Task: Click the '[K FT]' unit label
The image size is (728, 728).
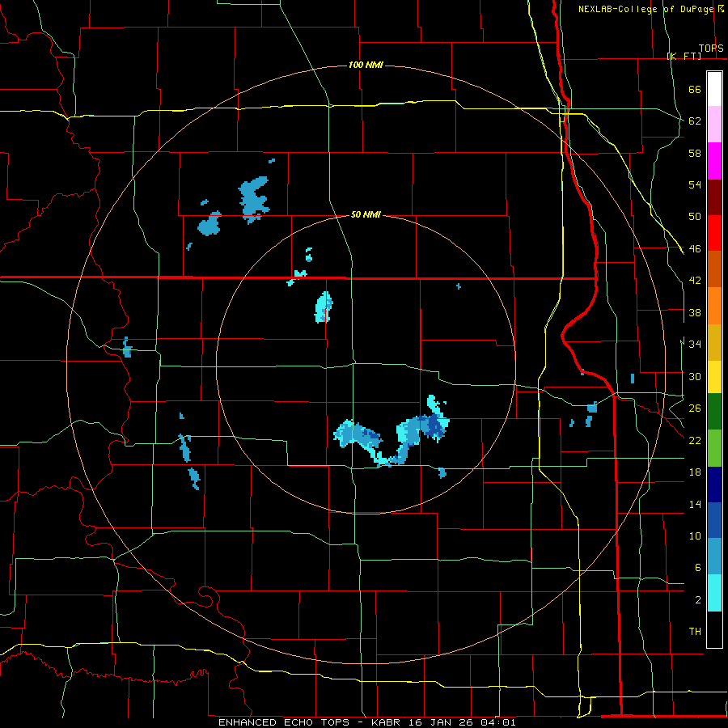Action: (x=684, y=56)
